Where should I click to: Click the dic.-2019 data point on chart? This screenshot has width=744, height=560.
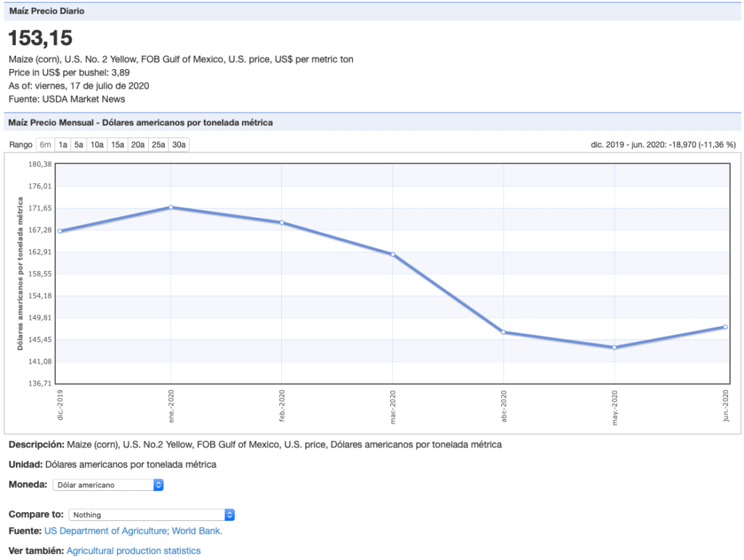pyautogui.click(x=60, y=231)
